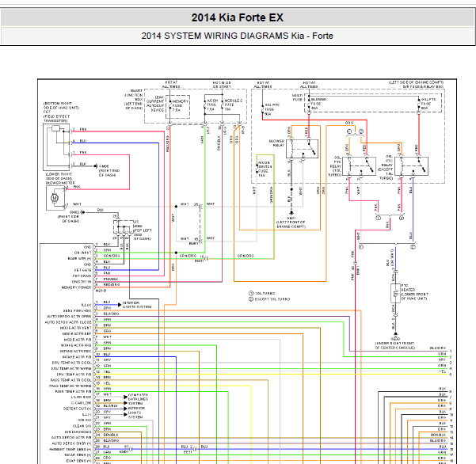The height and width of the screenshot is (464, 476).
Task: Click the 'AUTO DEFOG ACTR CLOSE' pin label
Action: click(x=67, y=322)
